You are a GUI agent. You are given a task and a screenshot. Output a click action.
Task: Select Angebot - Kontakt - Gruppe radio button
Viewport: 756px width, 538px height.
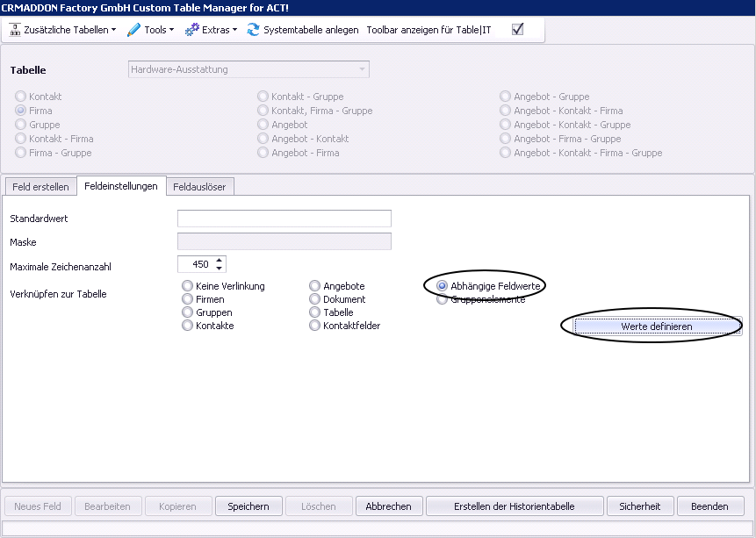(505, 125)
